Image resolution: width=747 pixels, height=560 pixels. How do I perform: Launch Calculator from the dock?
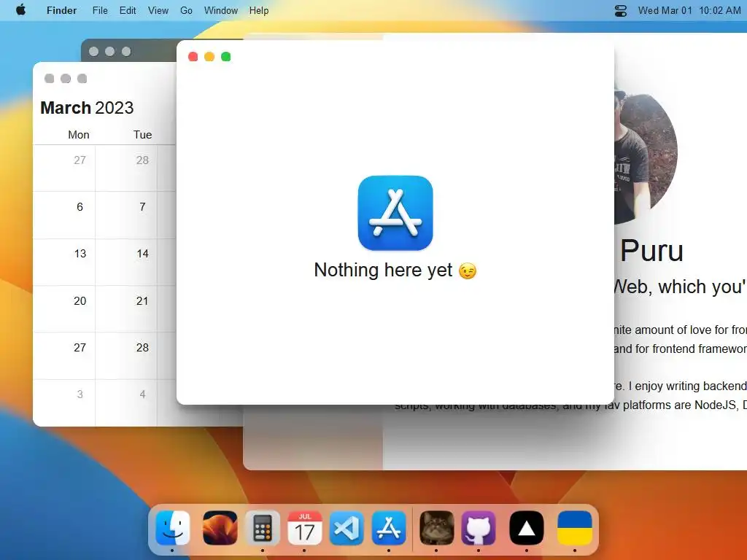(x=263, y=528)
